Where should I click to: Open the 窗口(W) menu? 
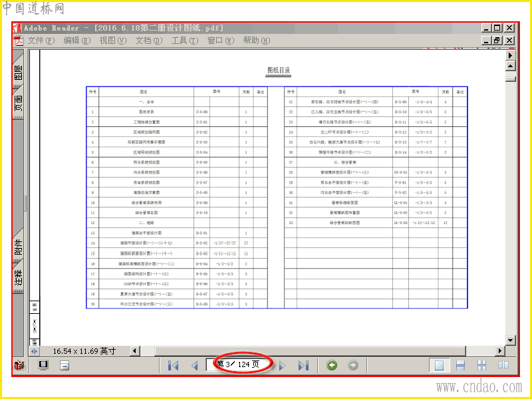pyautogui.click(x=221, y=41)
